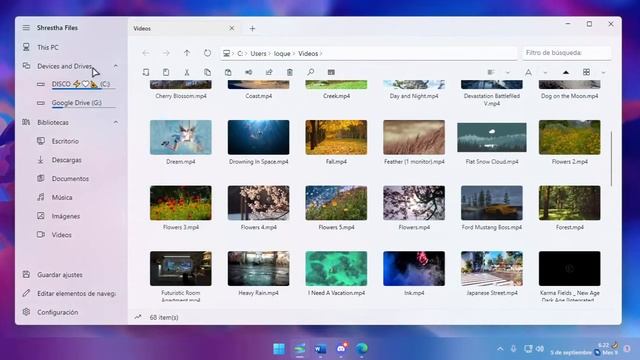Select Dream.mp4 thumbnail

point(181,137)
